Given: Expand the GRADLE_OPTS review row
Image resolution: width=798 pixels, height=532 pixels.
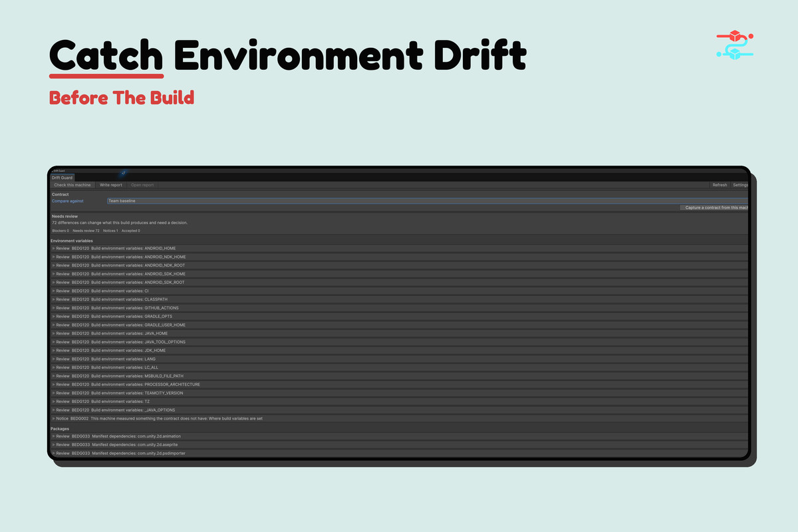Looking at the screenshot, I should (x=400, y=317).
